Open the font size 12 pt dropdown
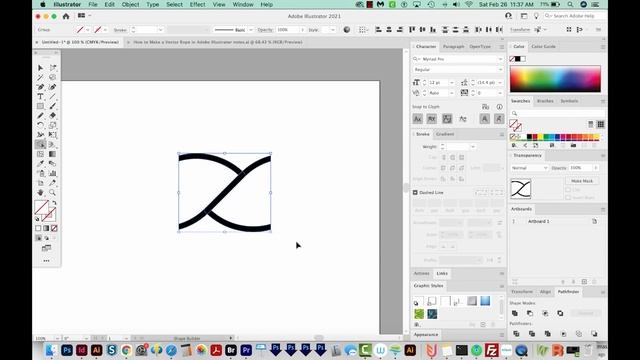This screenshot has width=640, height=360. [x=451, y=82]
